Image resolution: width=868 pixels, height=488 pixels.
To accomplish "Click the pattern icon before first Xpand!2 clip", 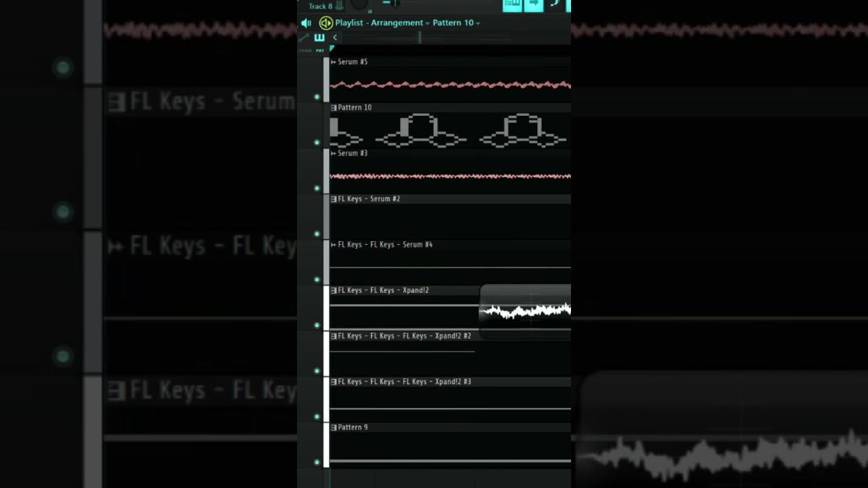I will 334,290.
